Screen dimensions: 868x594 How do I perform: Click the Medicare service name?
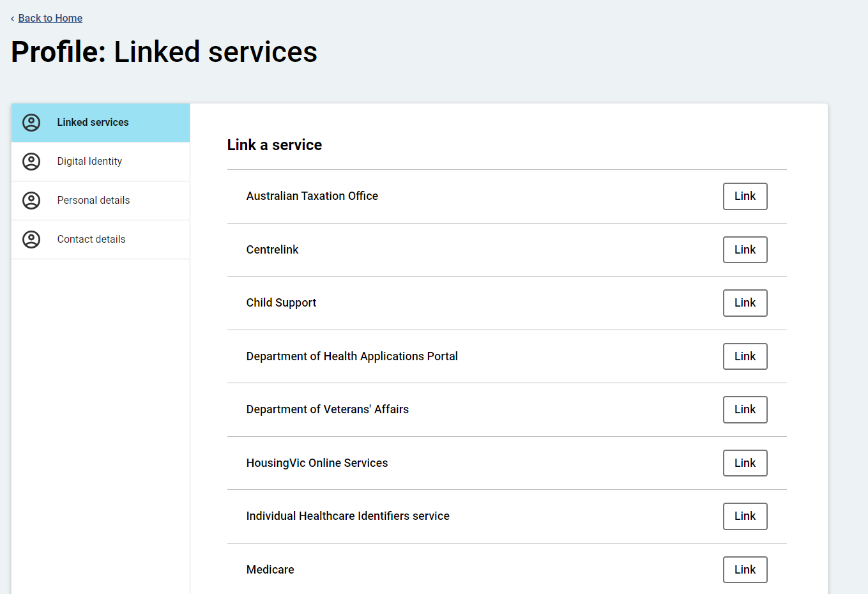coord(270,570)
